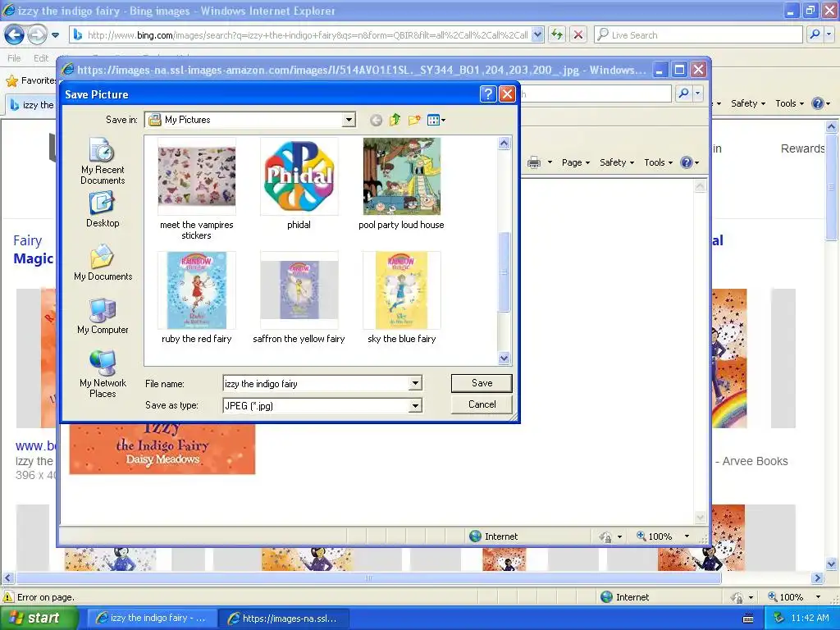Expand the 'Save in' My Pictures dropdown
Image resolution: width=840 pixels, height=630 pixels.
349,120
